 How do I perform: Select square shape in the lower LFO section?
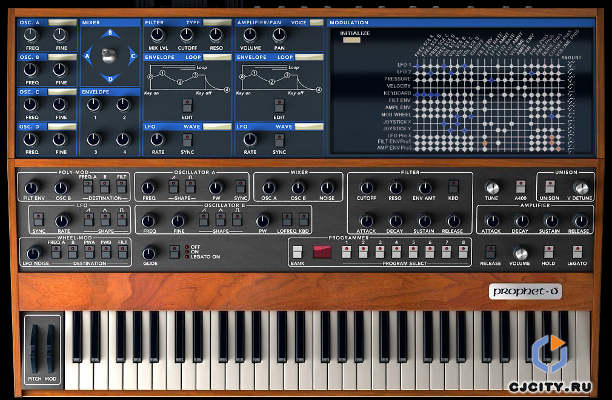tap(122, 220)
